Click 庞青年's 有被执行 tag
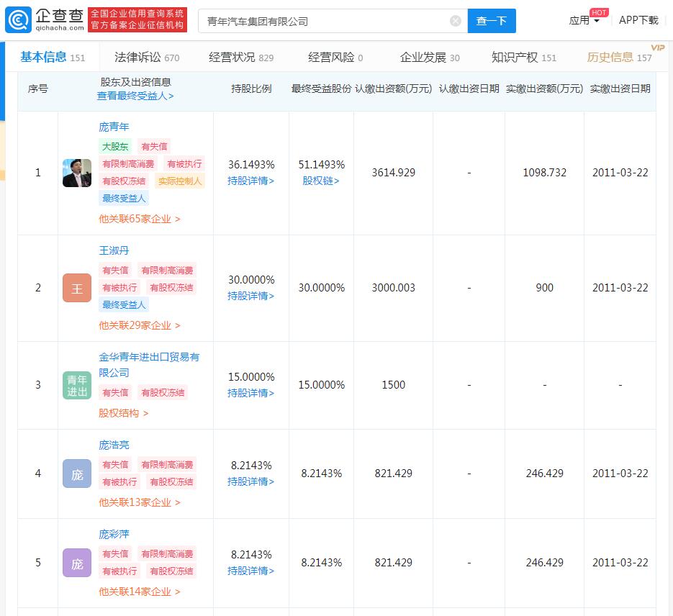The width and height of the screenshot is (673, 616). [184, 164]
